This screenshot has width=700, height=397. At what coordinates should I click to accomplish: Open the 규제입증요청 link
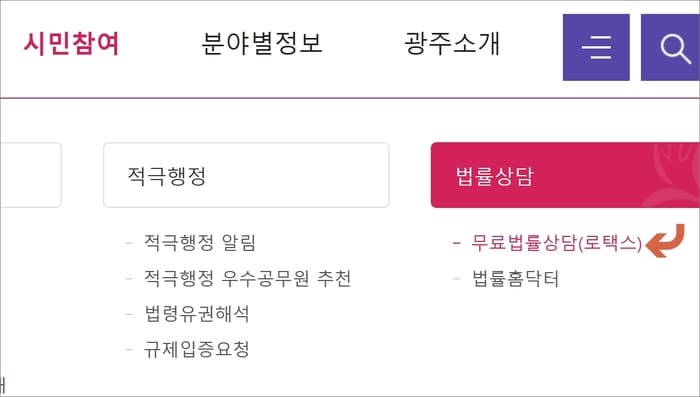point(196,349)
